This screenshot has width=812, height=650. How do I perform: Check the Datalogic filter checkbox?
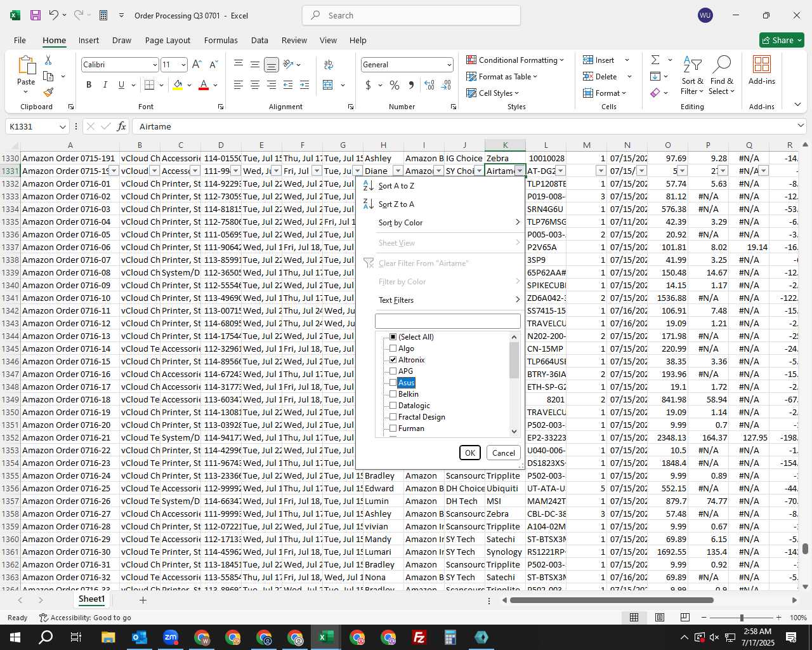coord(393,406)
